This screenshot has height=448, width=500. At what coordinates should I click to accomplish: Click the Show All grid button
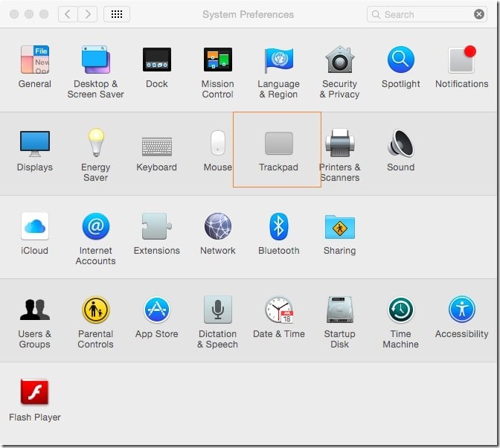117,14
